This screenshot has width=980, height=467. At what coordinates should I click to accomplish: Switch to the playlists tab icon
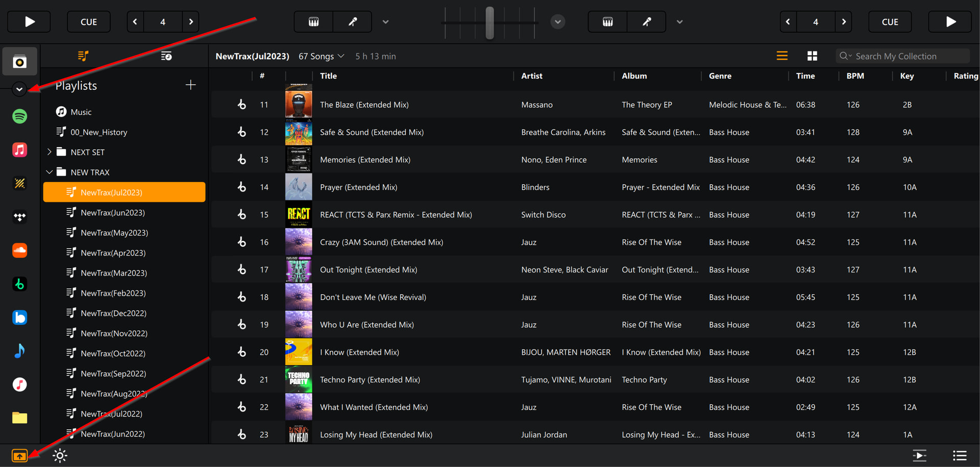[83, 56]
